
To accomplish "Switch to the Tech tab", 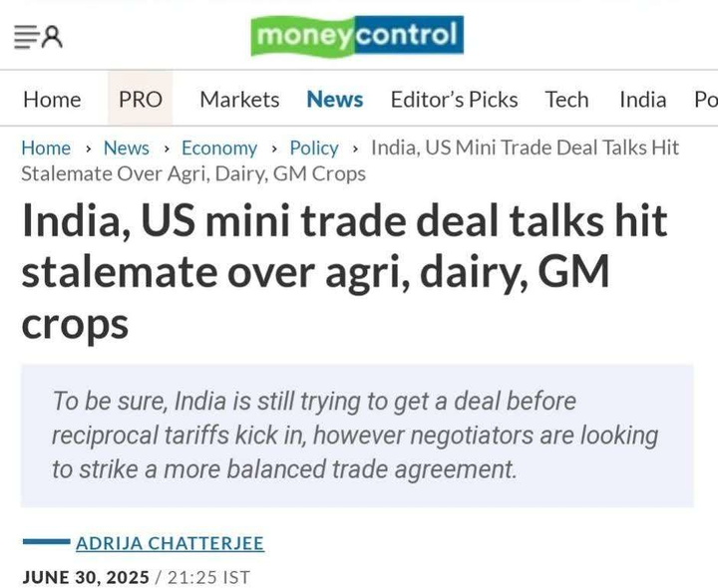I will pyautogui.click(x=566, y=100).
